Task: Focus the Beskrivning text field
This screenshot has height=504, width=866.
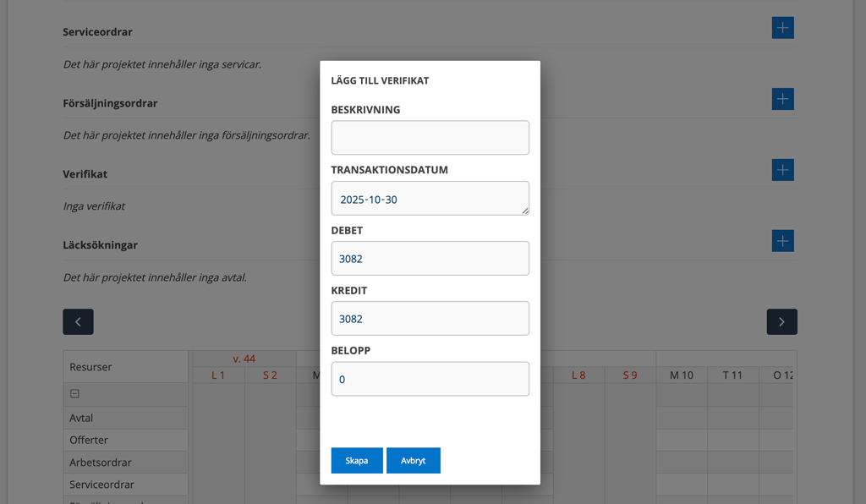Action: 430,138
